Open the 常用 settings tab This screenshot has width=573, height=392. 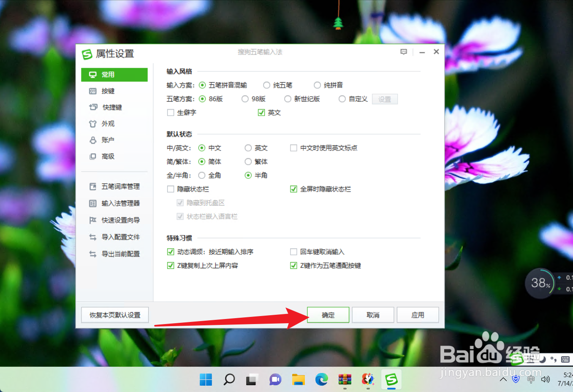[114, 75]
